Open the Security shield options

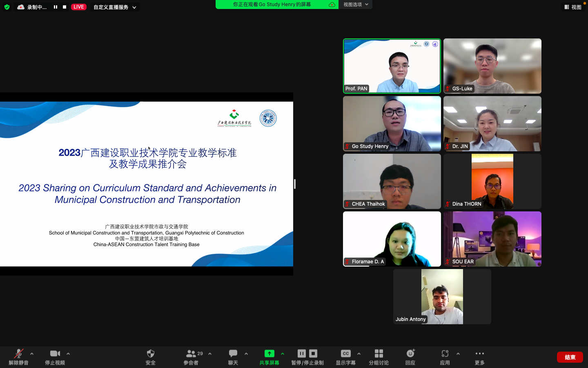pyautogui.click(x=151, y=354)
